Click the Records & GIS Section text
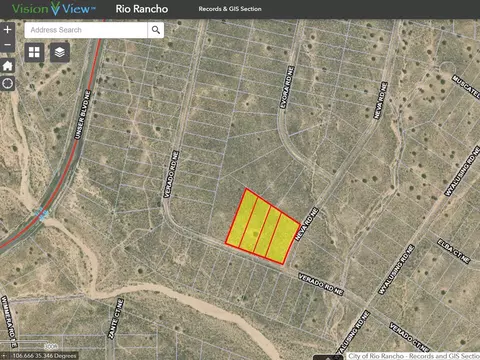 pos(230,9)
